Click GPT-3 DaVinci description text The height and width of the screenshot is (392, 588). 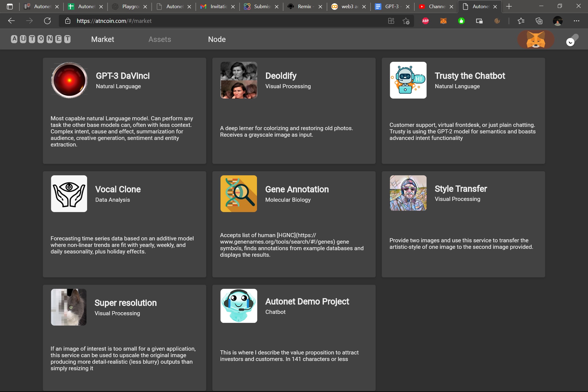coord(122,131)
